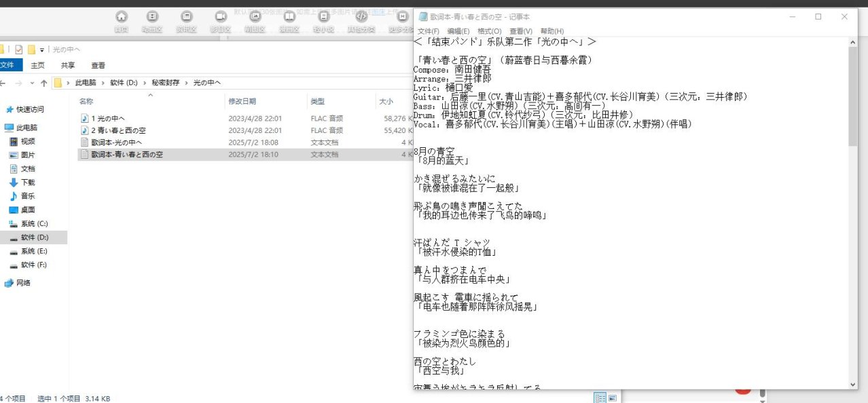The height and width of the screenshot is (403, 868).
Task: Open the 查看 tab in Explorer ribbon
Action: [98, 65]
